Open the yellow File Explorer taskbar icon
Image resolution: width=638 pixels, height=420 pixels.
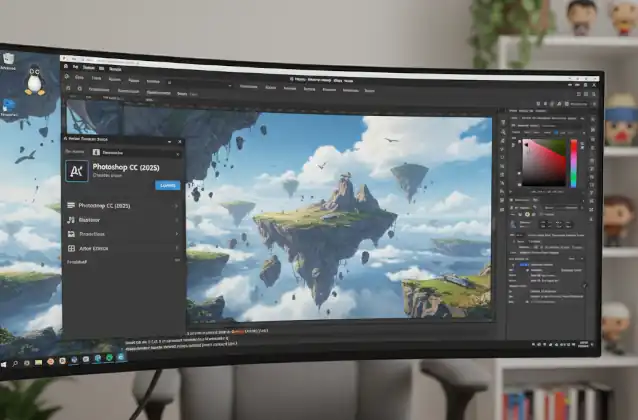[38, 362]
